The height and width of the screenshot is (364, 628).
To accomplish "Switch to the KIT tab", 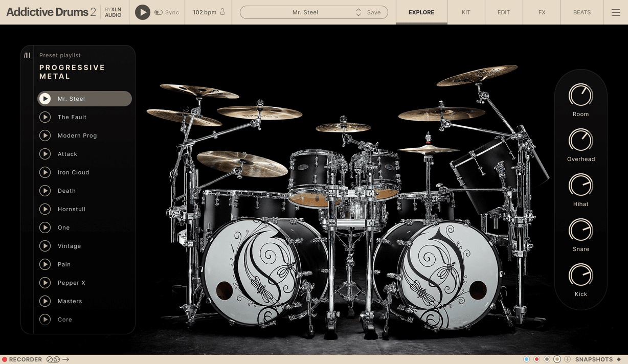I will click(465, 12).
